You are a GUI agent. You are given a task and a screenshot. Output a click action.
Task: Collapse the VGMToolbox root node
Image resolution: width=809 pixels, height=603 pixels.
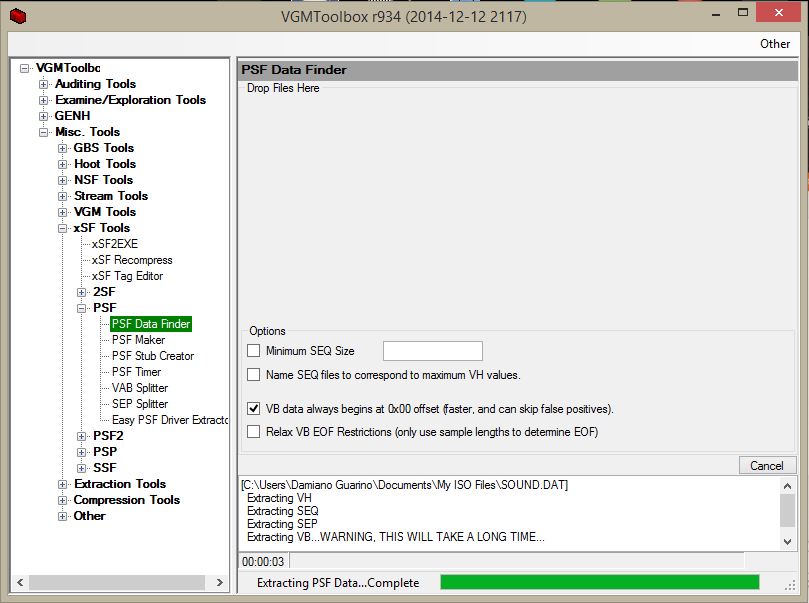[x=24, y=68]
